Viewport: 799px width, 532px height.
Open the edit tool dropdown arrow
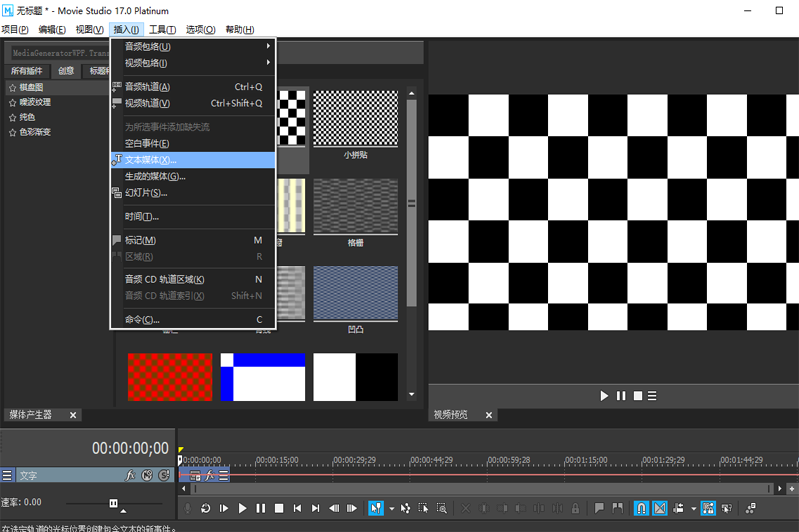click(x=391, y=508)
